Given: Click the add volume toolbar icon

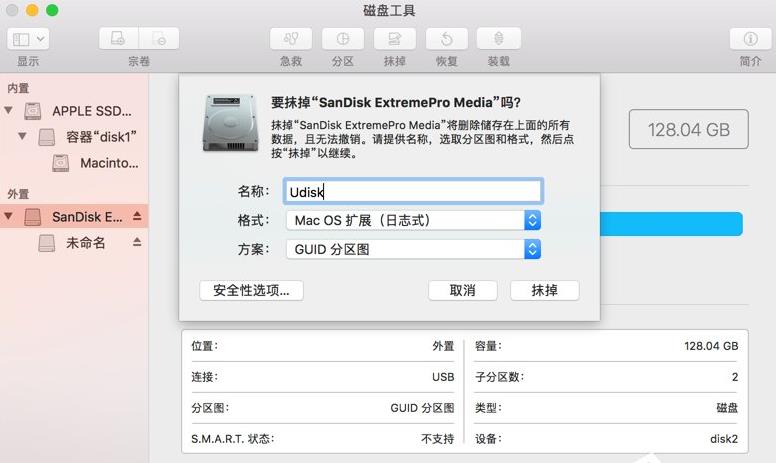Looking at the screenshot, I should click(119, 39).
